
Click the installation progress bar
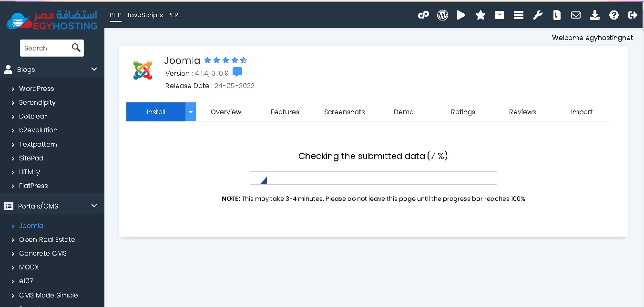[x=373, y=178]
